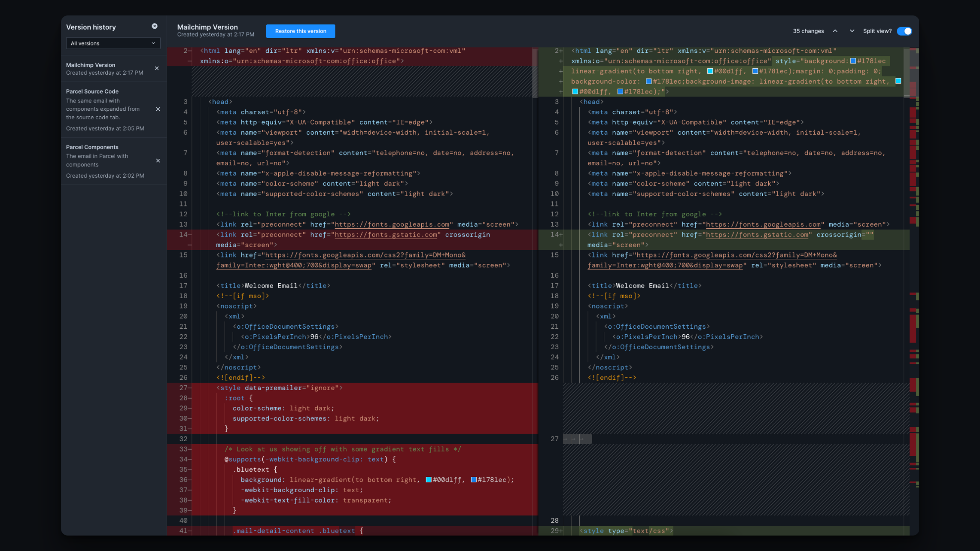Open the fonts.gstatic.com link in left pane
This screenshot has height=551, width=980.
point(386,235)
